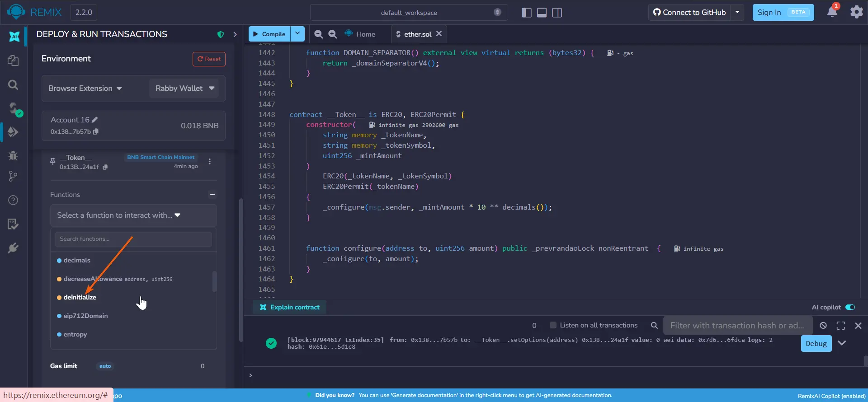Viewport: 868px width, 402px height.
Task: Open Solidity static analysis checklist icon
Action: (13, 224)
